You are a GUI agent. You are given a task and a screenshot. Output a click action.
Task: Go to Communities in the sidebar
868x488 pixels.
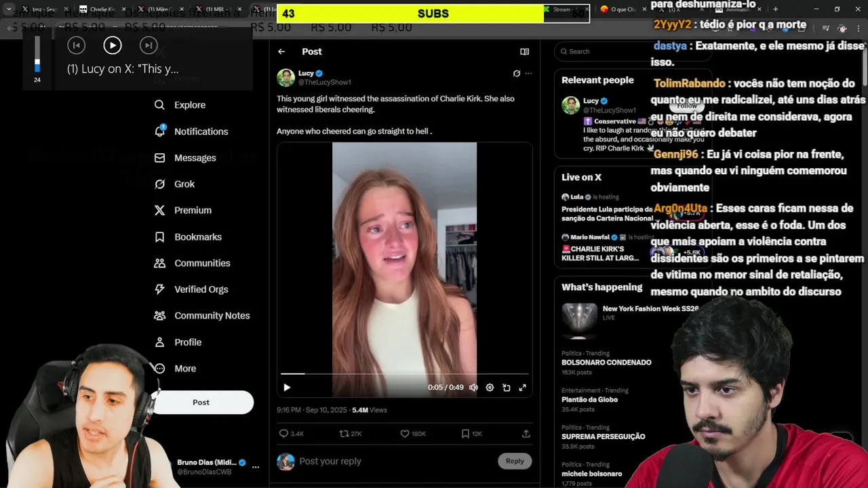click(192, 263)
